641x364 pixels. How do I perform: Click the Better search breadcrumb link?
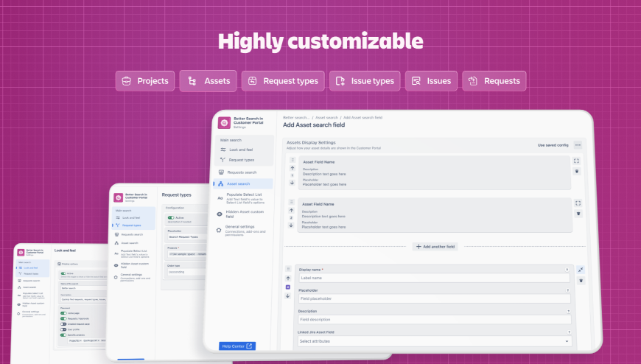tap(296, 117)
